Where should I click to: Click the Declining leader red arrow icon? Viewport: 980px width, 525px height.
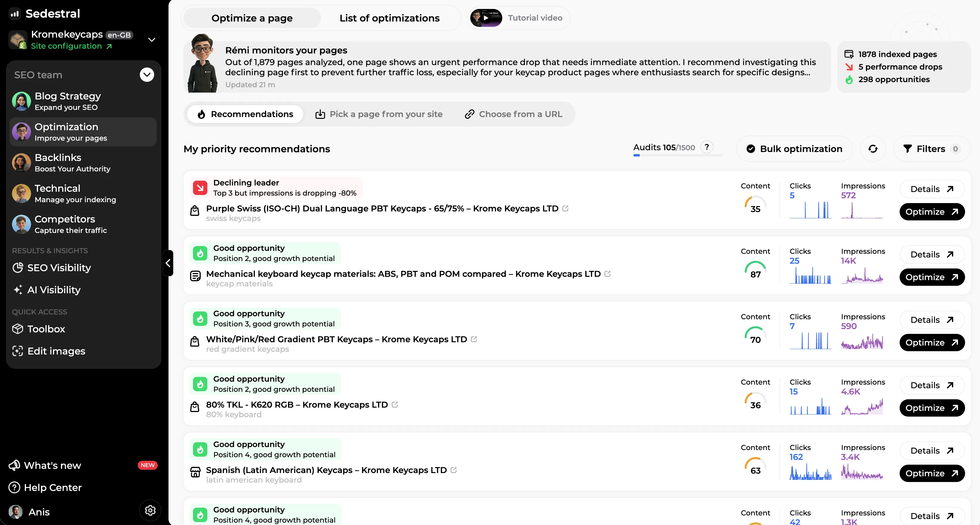click(200, 188)
